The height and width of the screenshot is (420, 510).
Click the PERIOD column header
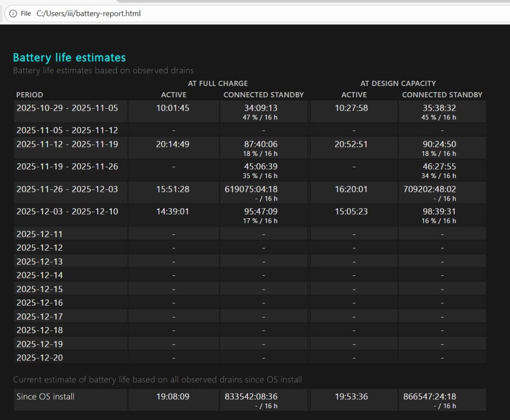pyautogui.click(x=29, y=94)
